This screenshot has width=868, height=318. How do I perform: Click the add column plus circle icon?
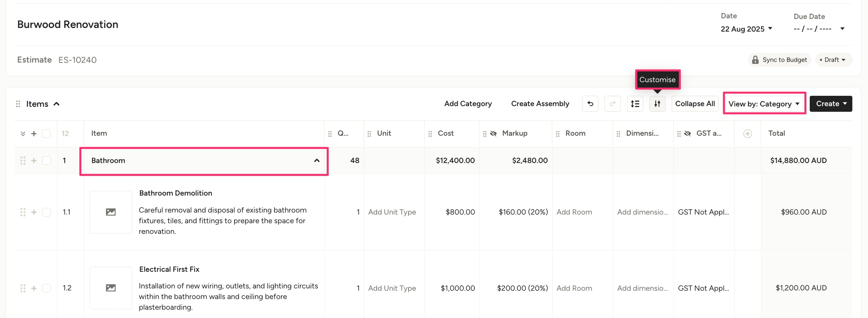coord(747,134)
